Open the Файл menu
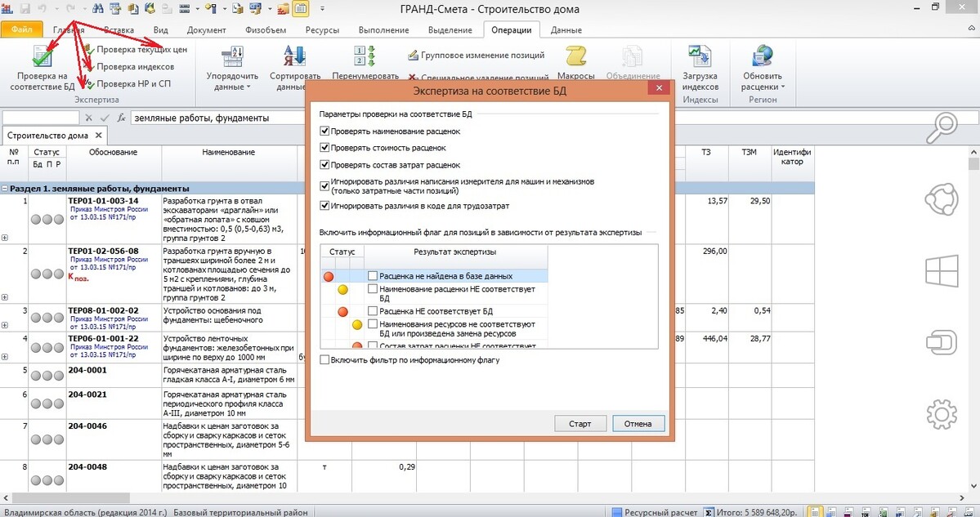 coord(21,29)
